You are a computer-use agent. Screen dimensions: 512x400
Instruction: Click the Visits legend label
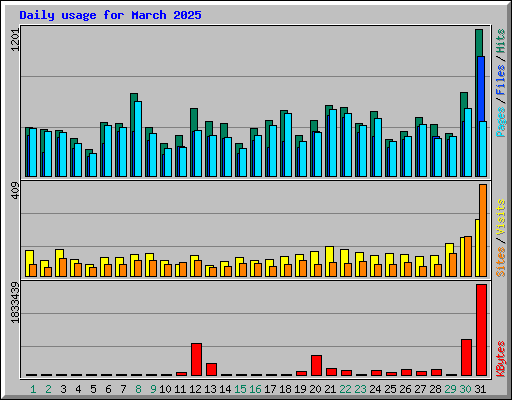click(501, 218)
